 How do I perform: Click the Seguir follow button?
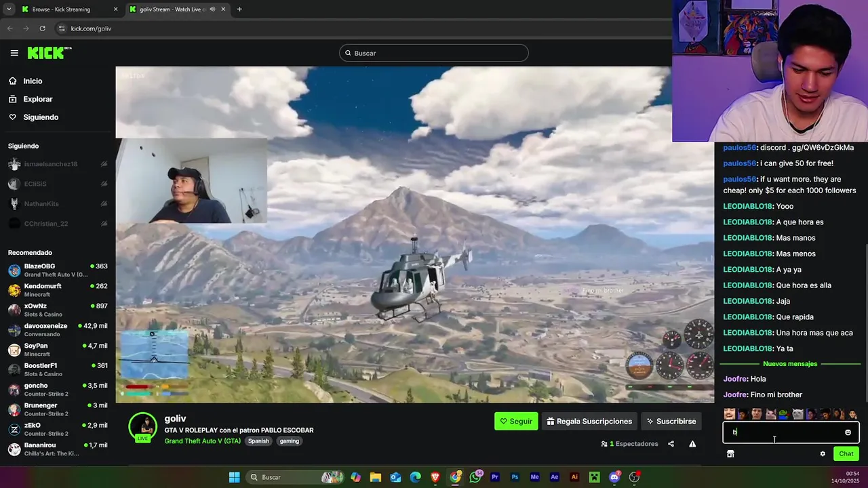[x=516, y=421]
